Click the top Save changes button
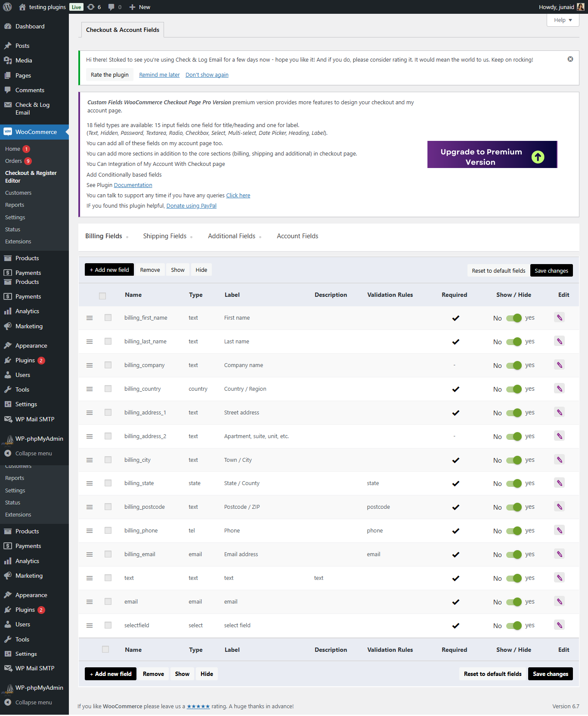Screen dimensions: 588x716 (551, 271)
